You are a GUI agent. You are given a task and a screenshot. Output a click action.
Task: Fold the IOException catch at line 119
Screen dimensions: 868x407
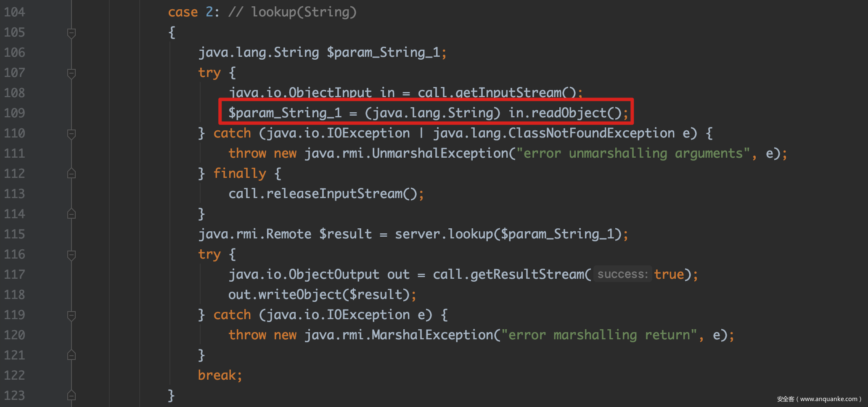tap(71, 315)
